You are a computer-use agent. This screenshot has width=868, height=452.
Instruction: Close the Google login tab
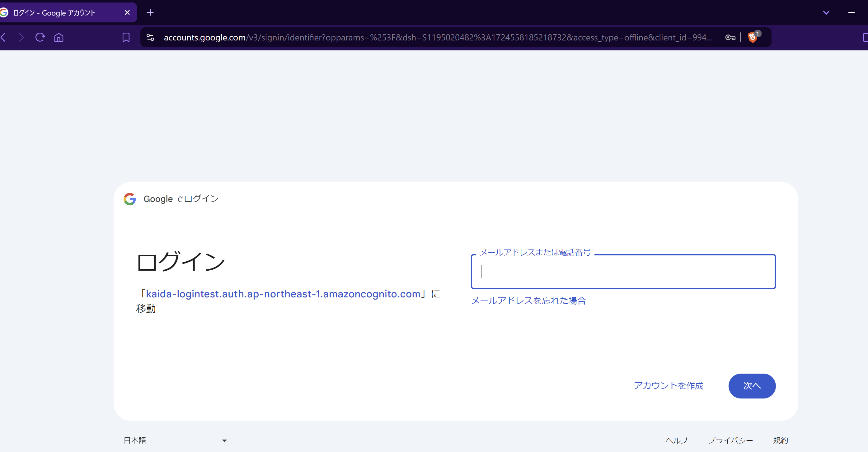[127, 13]
